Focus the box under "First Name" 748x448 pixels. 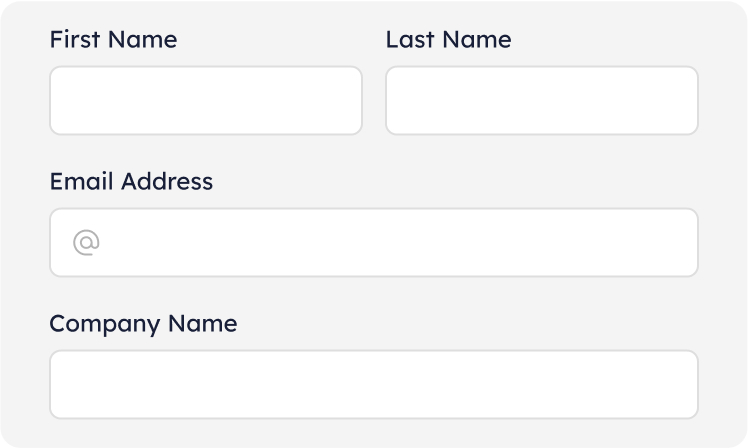pos(205,100)
